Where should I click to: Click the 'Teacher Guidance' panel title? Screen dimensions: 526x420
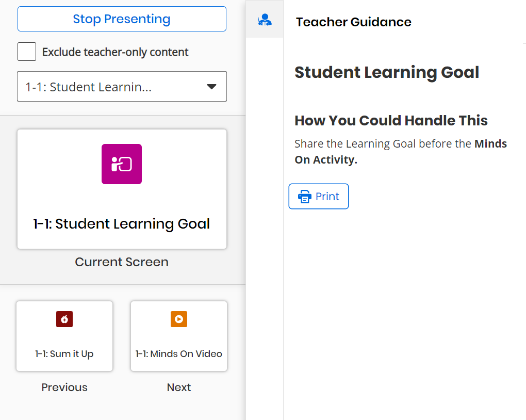[x=354, y=22]
